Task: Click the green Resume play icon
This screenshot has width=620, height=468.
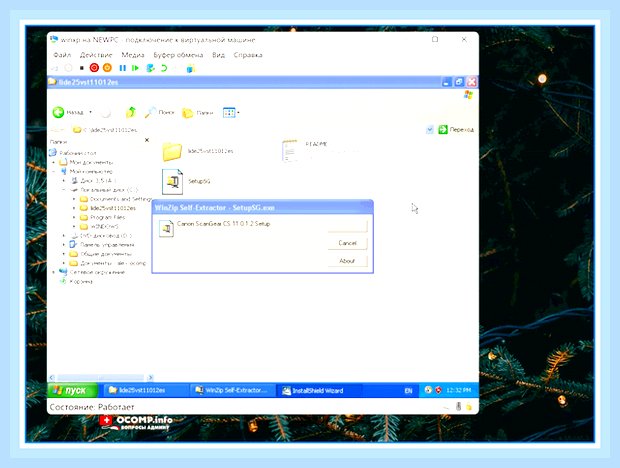Action: point(135,68)
